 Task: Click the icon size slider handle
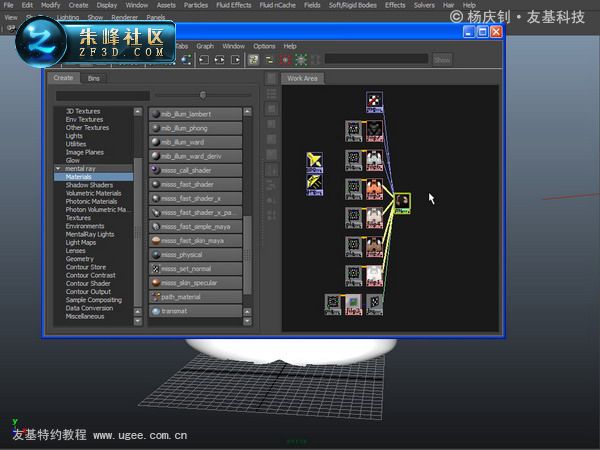(203, 95)
